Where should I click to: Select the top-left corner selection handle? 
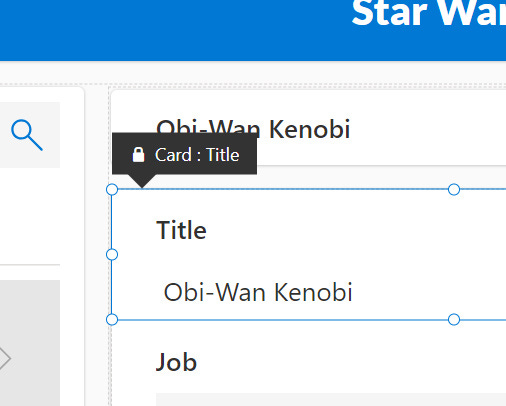point(112,189)
